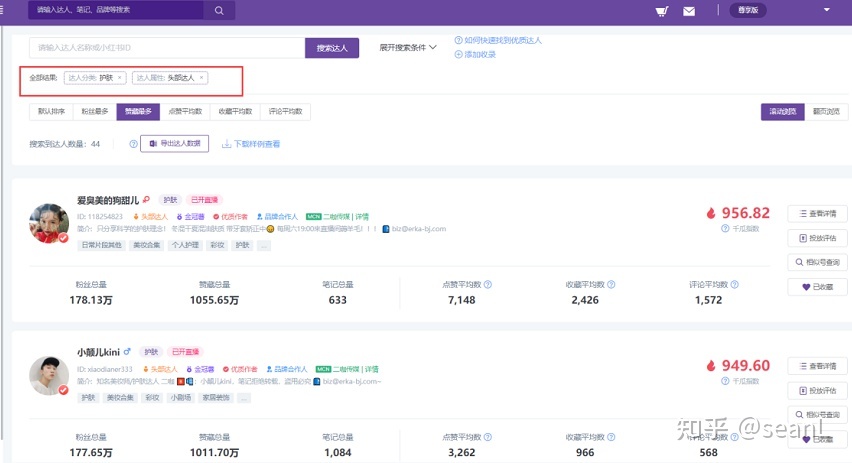Open the mail envelope icon in header
The image size is (852, 463).
point(689,11)
